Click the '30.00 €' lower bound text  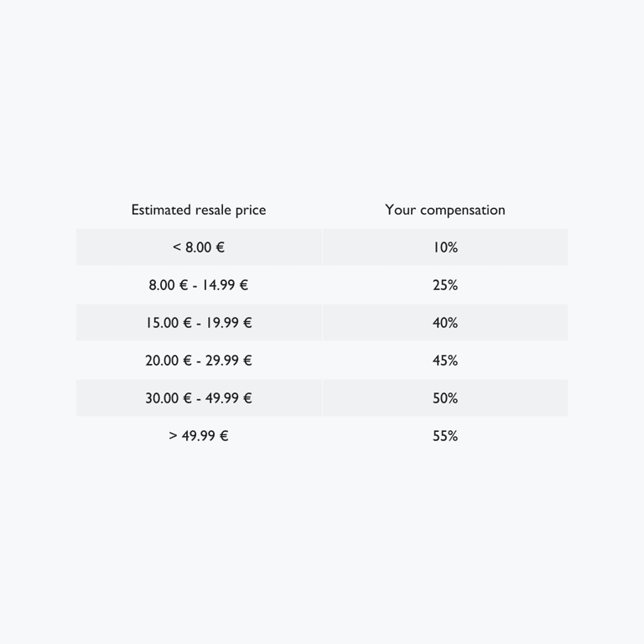pos(168,398)
